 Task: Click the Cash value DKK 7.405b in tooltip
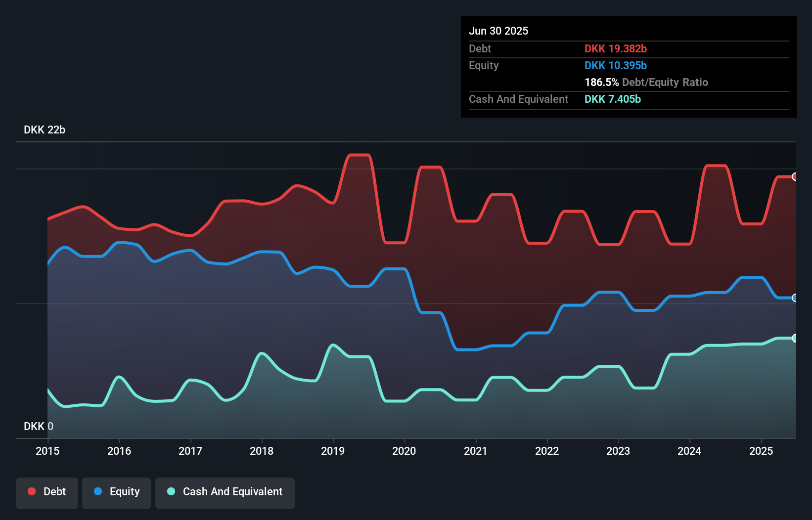point(612,99)
